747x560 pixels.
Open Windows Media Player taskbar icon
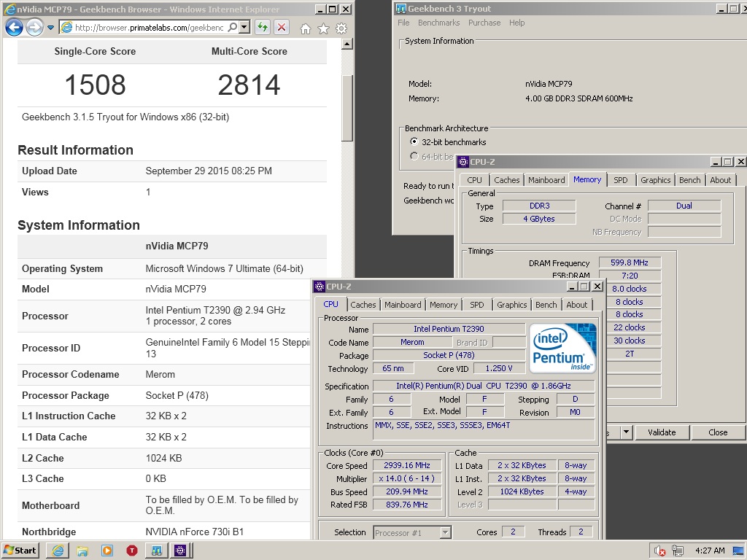point(107,551)
